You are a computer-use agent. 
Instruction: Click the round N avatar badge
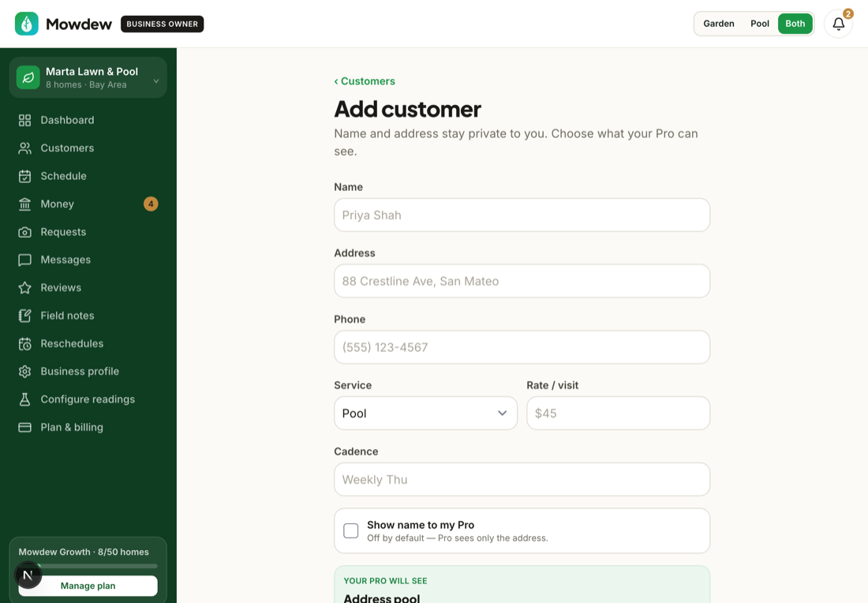[x=28, y=575]
